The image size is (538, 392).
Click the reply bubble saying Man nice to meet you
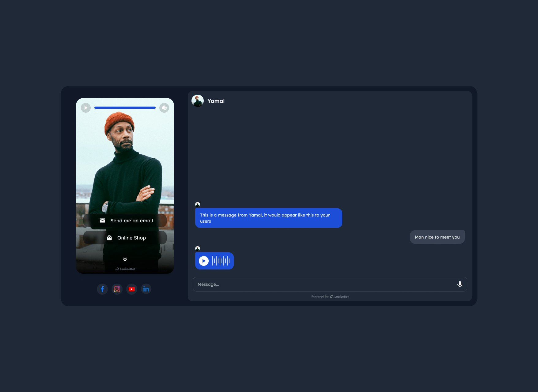click(x=437, y=237)
